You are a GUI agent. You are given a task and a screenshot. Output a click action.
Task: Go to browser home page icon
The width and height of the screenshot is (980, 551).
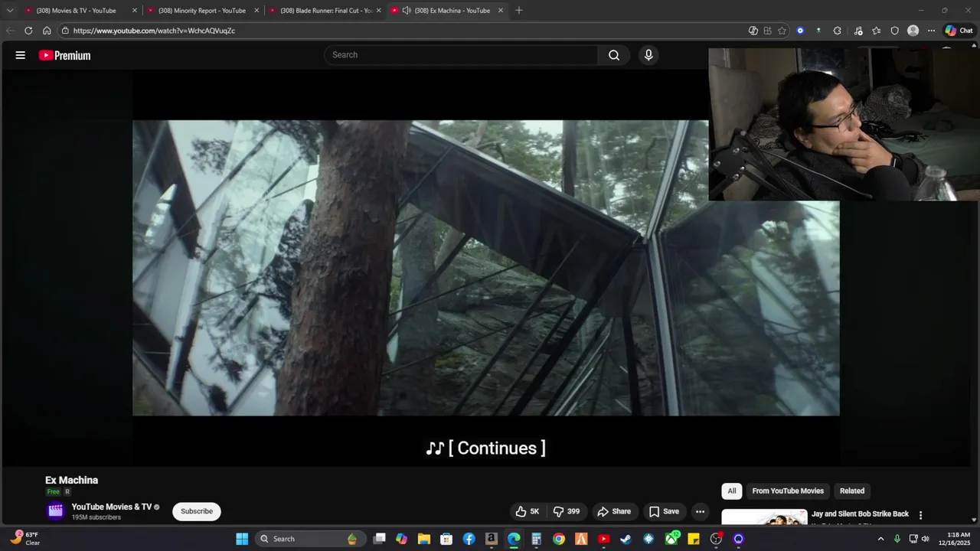pyautogui.click(x=47, y=31)
